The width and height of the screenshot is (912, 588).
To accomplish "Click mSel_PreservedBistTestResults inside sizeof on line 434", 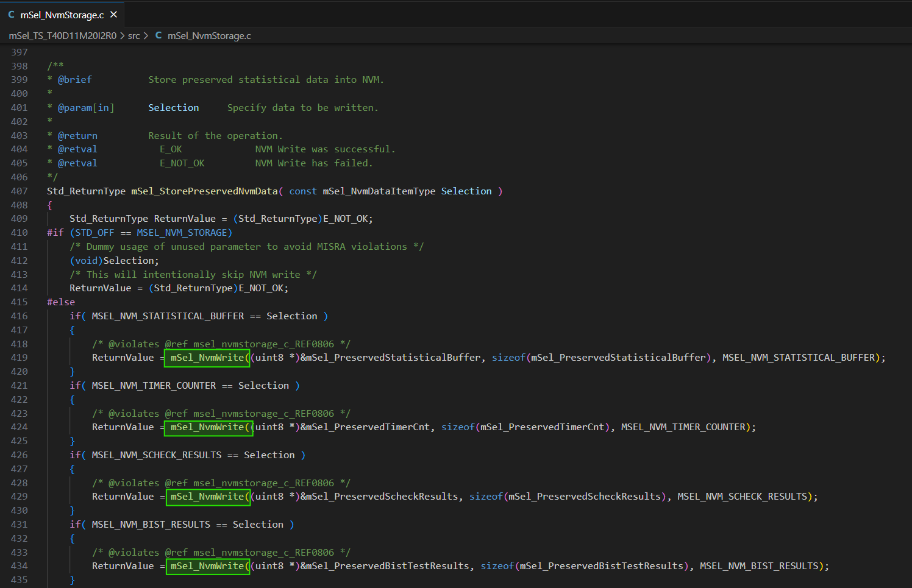I will click(x=601, y=566).
